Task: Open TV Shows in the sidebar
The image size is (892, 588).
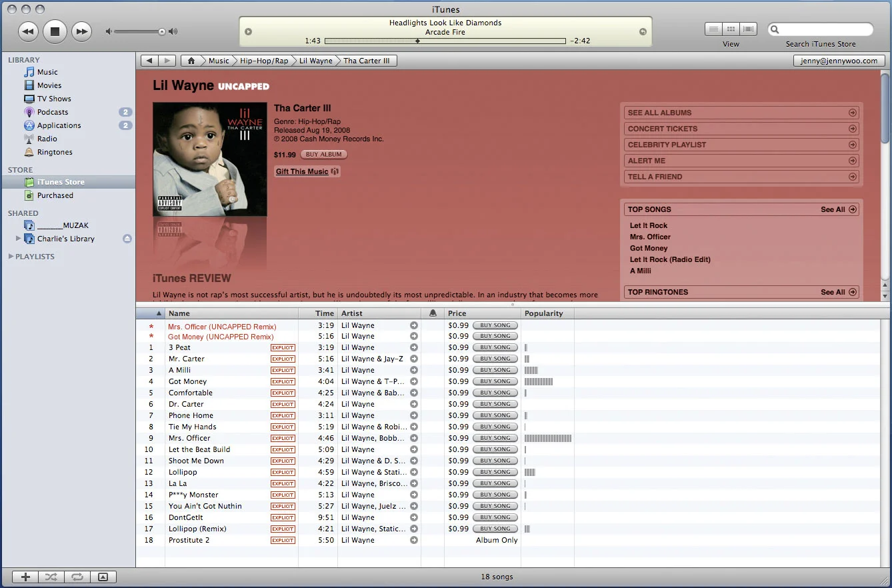Action: (54, 99)
